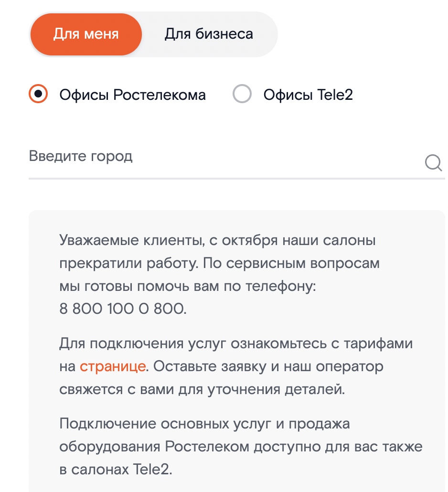
Task: Click the line "Для подключения услуг ознакомьтесь с тарифами"
Action: (236, 343)
